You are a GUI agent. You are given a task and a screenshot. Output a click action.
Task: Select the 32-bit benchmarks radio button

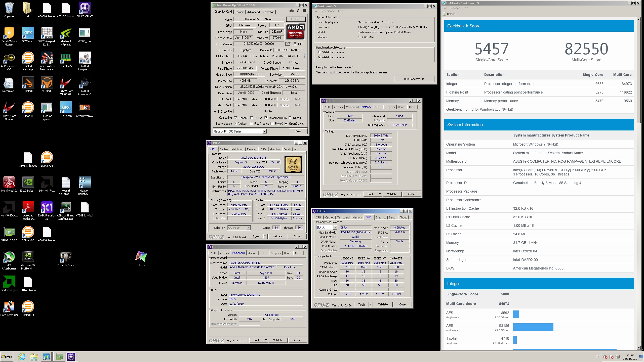(319, 52)
